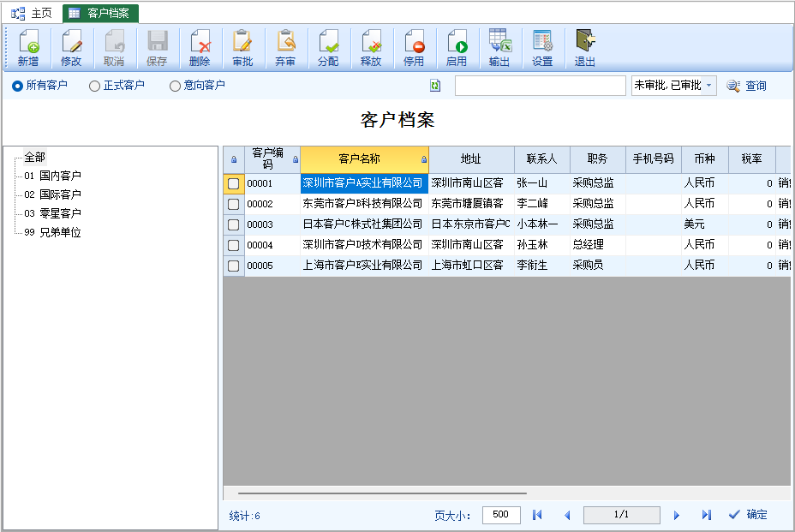Click the 退出 (Exit) toolbar icon

click(x=585, y=48)
